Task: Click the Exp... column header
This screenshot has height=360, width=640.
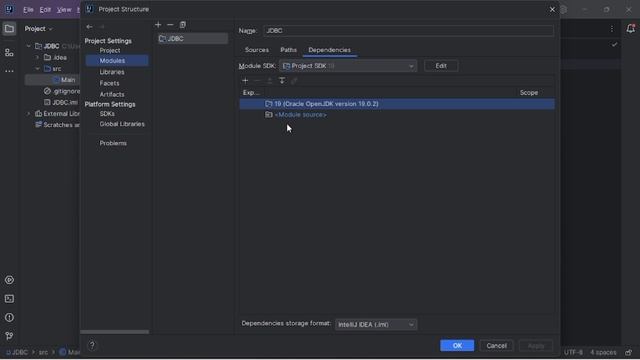Action: pos(251,93)
